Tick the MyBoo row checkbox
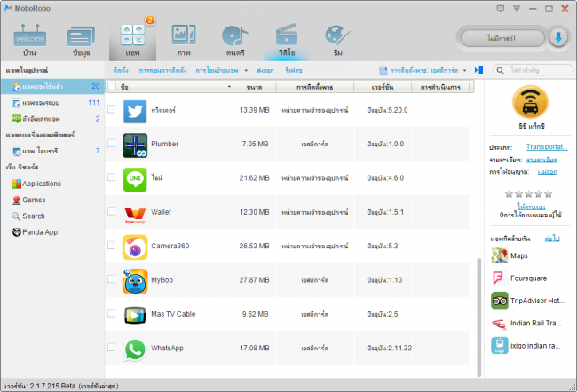 112,279
